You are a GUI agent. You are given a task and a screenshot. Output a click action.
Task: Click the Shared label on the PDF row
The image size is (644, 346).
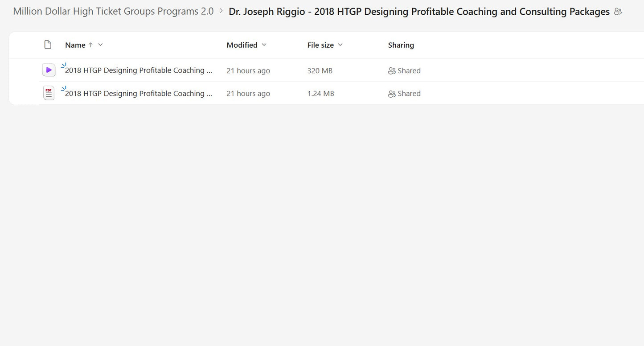pyautogui.click(x=409, y=94)
